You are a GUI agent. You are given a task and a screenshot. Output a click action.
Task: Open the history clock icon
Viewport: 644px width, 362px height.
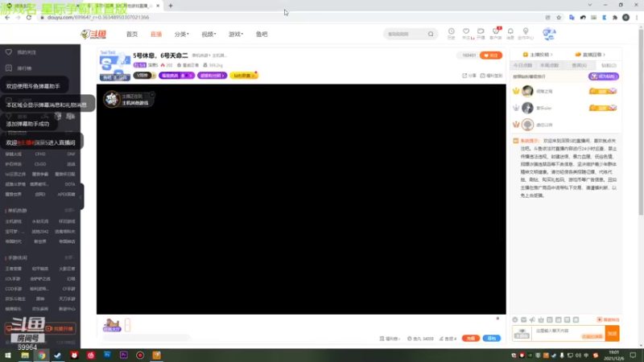(x=452, y=33)
